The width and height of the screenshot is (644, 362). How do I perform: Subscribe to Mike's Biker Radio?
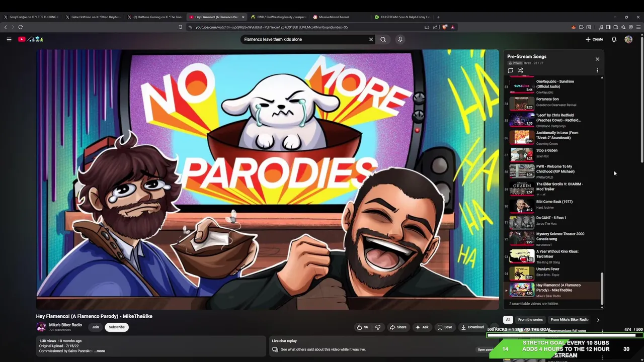[x=117, y=327]
